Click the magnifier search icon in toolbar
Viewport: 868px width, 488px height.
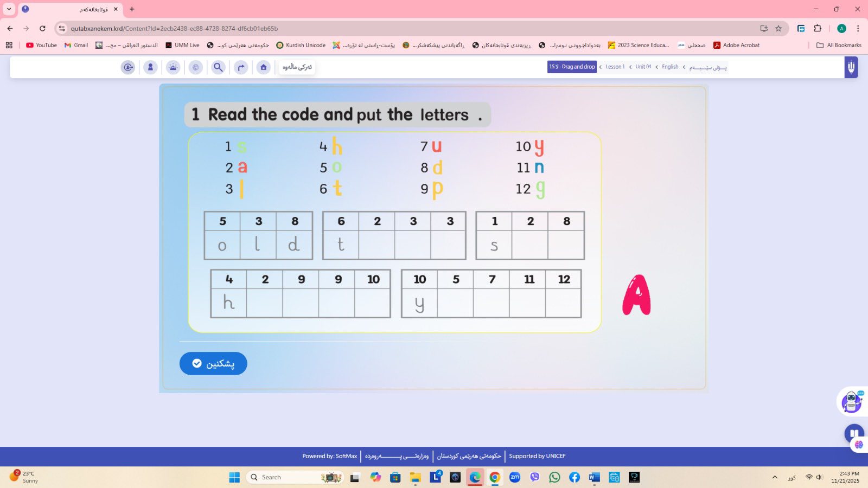[218, 67]
